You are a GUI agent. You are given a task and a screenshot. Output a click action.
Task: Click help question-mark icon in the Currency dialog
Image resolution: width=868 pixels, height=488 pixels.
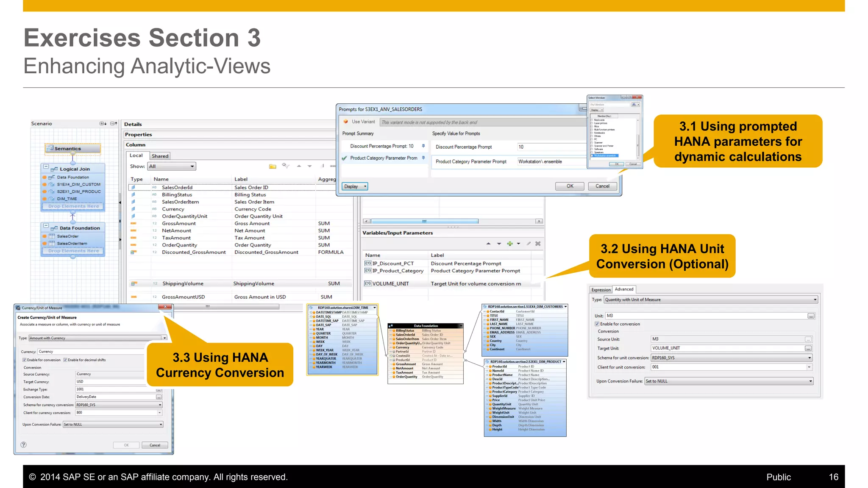coord(24,445)
